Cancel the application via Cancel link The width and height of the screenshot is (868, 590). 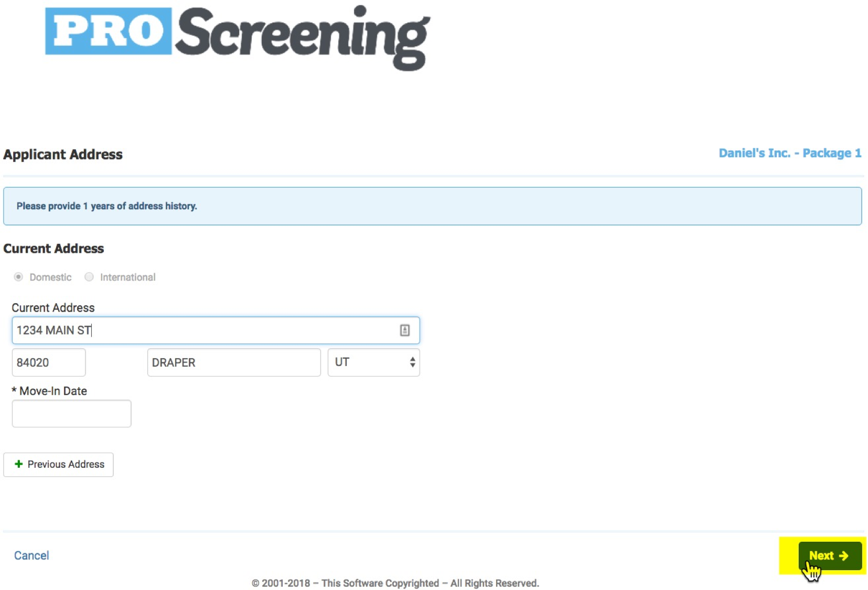31,555
